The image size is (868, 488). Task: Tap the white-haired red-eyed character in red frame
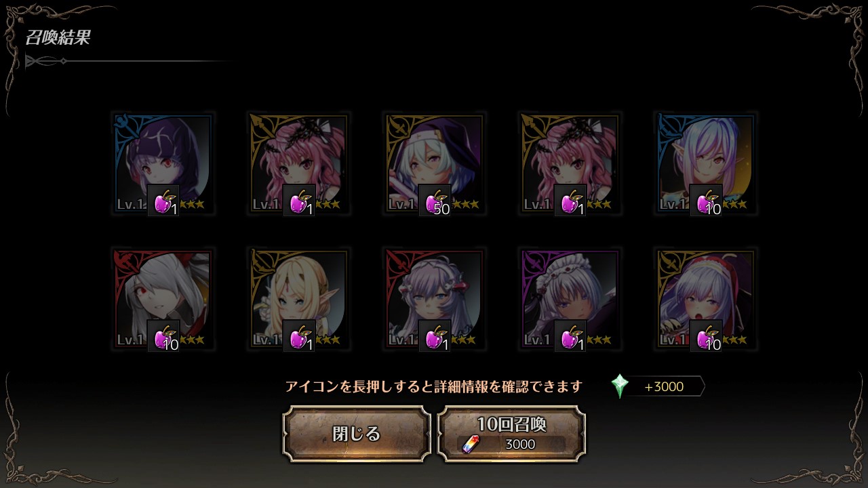click(163, 300)
